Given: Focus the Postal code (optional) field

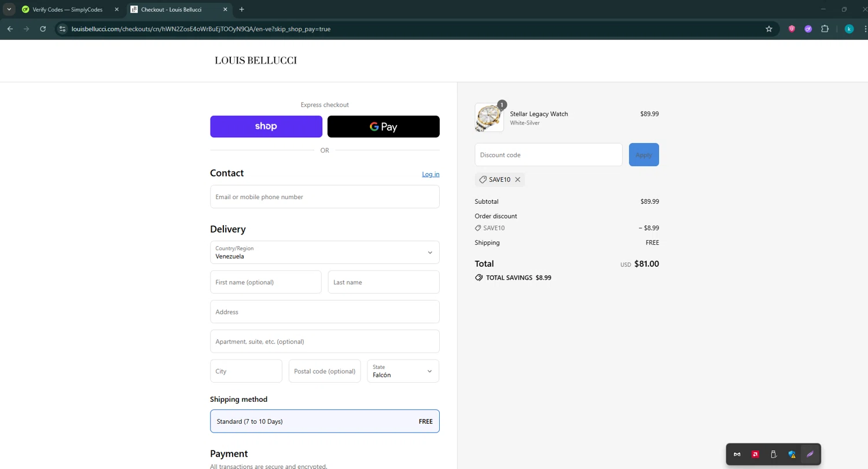Looking at the screenshot, I should click(325, 371).
